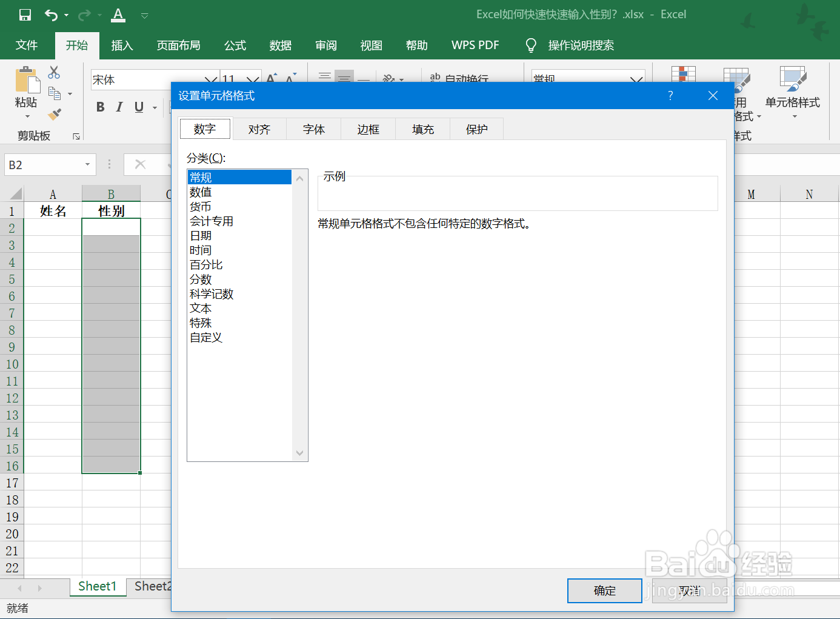Switch to the 对齐 tab in the dialog
The image size is (840, 619).
pos(259,129)
